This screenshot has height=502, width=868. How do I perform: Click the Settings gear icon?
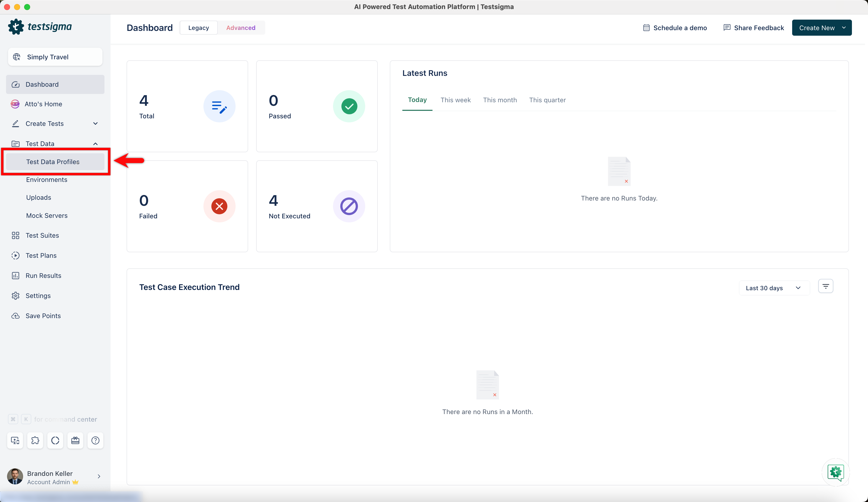click(16, 296)
